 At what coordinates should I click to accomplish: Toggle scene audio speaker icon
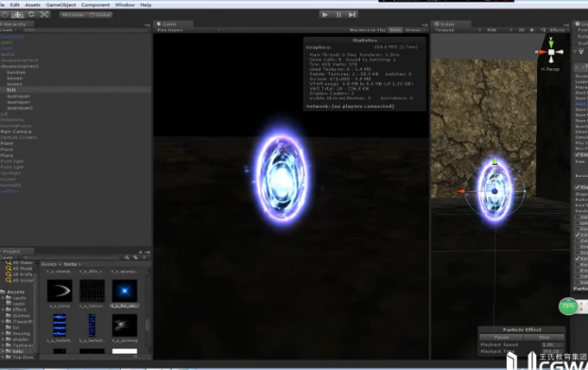543,30
